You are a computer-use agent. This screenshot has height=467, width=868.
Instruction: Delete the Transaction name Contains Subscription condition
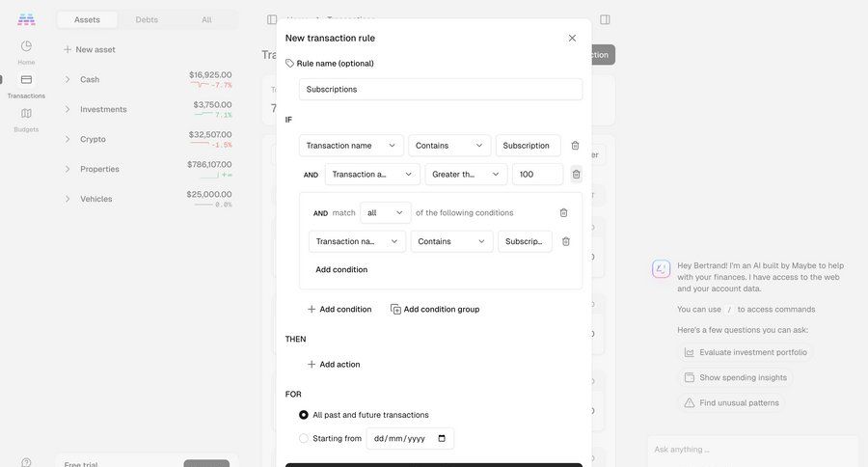pos(575,145)
